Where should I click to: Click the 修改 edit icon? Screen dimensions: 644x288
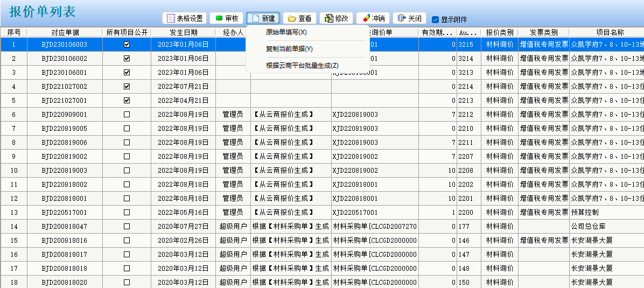click(x=328, y=18)
